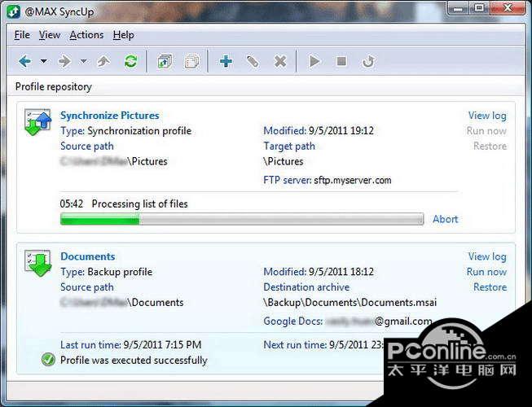
Task: Click the synchronization progress bar
Action: pos(242,219)
